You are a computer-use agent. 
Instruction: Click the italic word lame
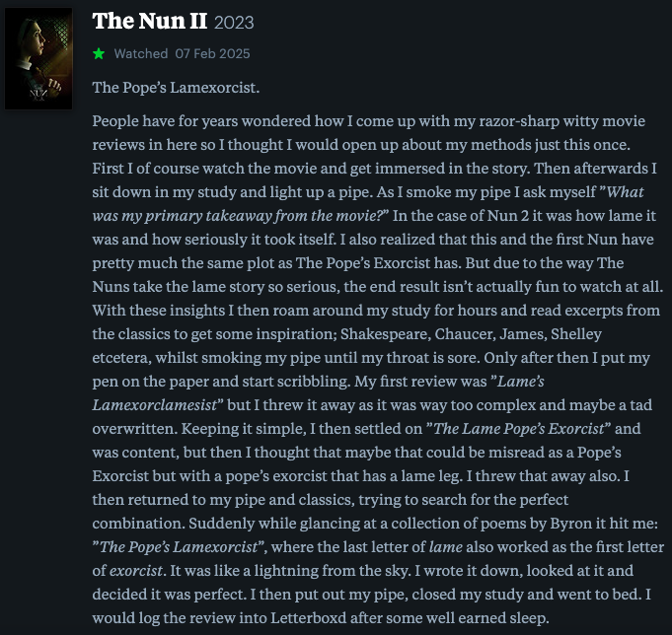click(x=446, y=547)
